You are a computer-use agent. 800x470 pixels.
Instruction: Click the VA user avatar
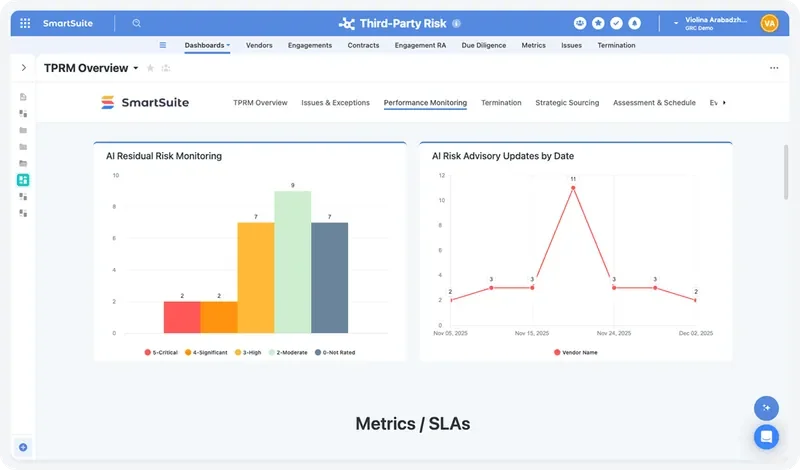tap(769, 23)
